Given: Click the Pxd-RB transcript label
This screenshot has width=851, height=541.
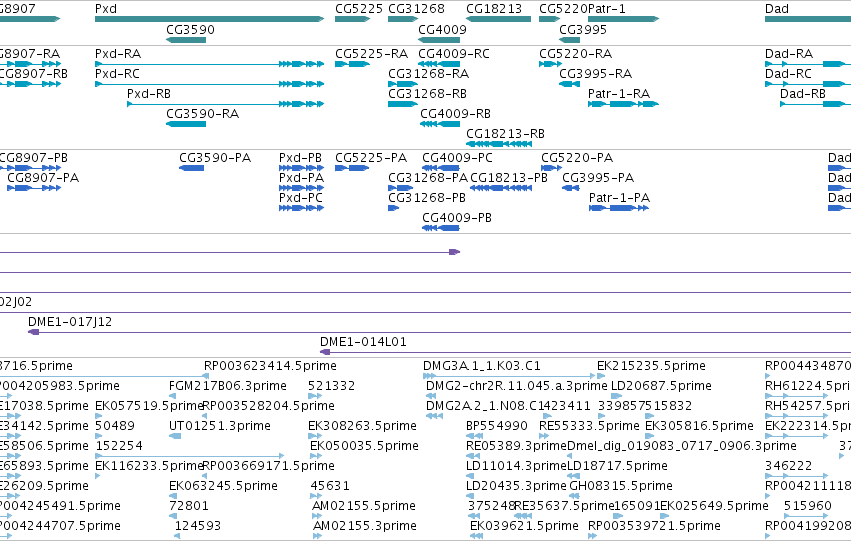Looking at the screenshot, I should click(x=149, y=94).
